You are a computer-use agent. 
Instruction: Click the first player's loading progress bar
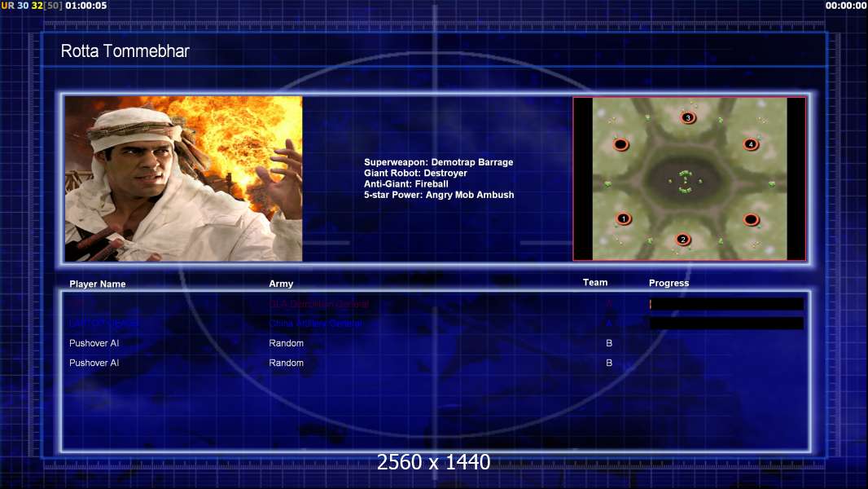tap(726, 304)
